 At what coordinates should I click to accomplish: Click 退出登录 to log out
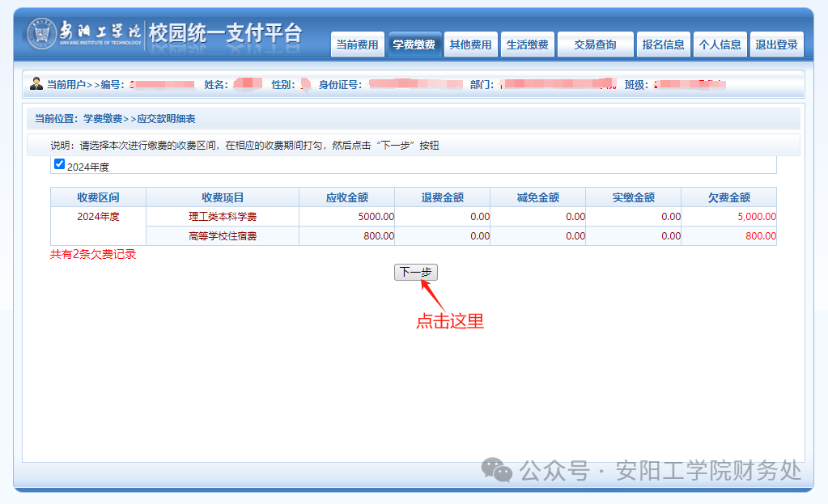pos(776,45)
